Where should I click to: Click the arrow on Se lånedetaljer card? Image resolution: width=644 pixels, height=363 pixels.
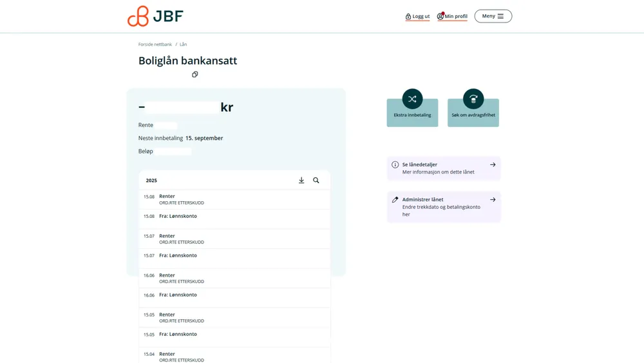click(x=493, y=165)
